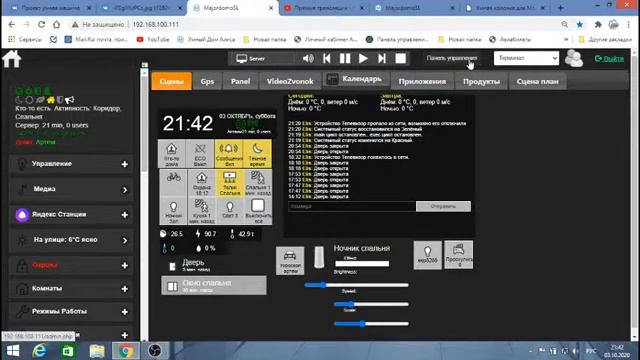
Task: Expand the Управление sidebar section
Action: [x=71, y=164]
